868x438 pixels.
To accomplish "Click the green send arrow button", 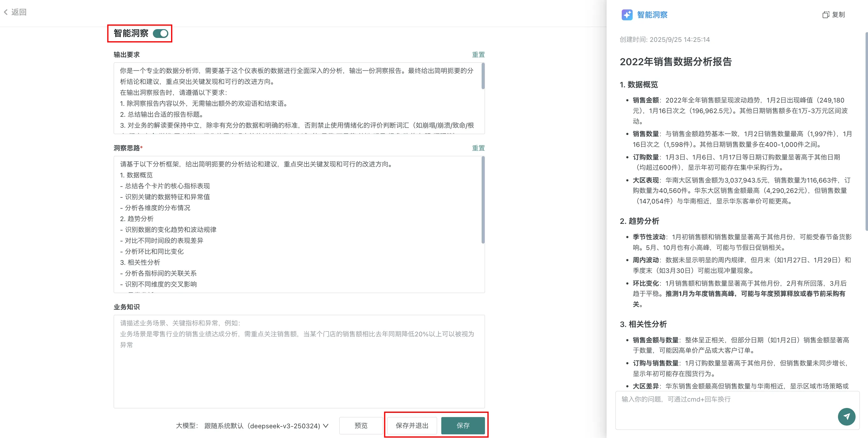I will point(846,416).
